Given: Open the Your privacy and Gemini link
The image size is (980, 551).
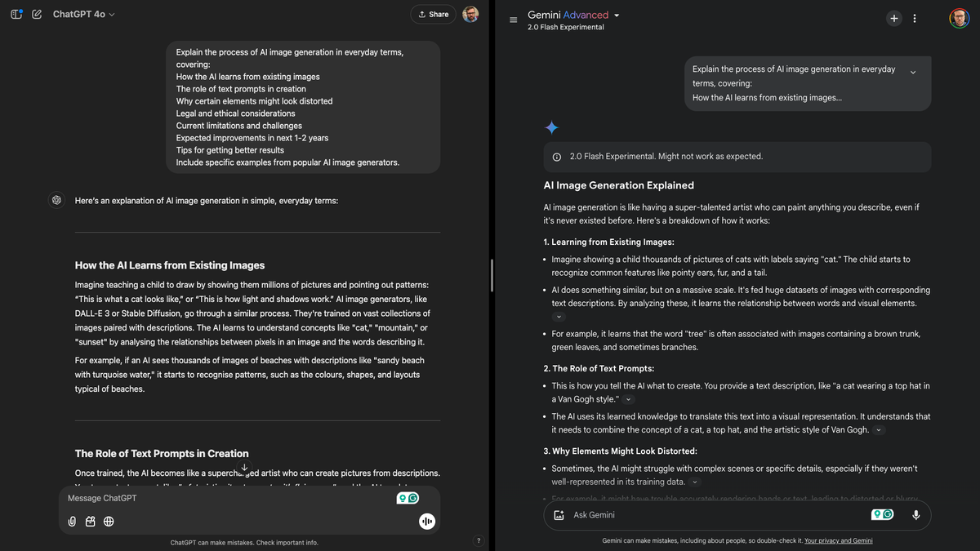Looking at the screenshot, I should [838, 540].
